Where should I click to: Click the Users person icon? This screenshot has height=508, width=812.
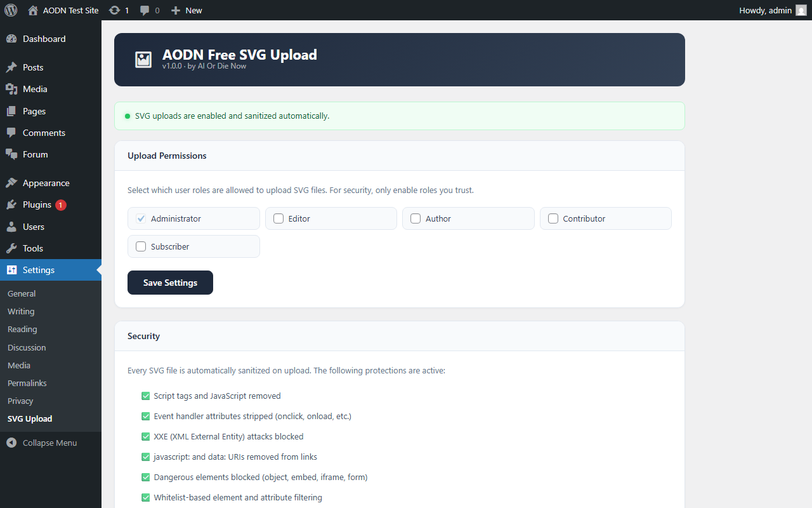point(11,227)
